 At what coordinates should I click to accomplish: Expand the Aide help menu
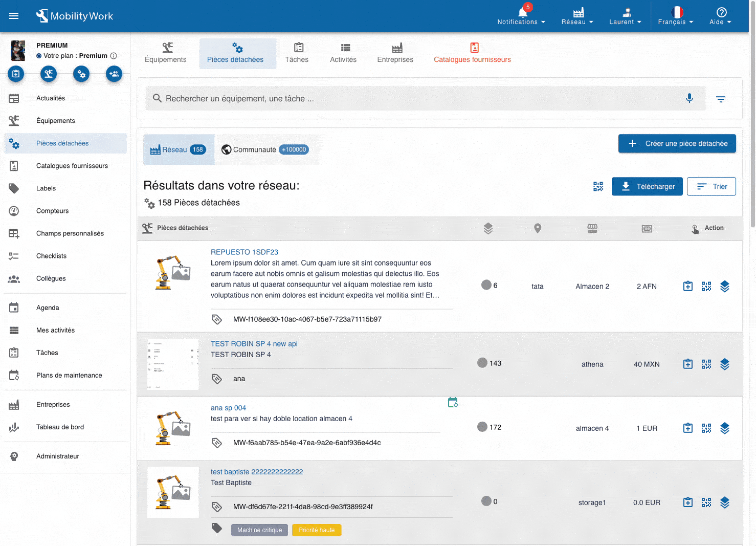coord(720,16)
